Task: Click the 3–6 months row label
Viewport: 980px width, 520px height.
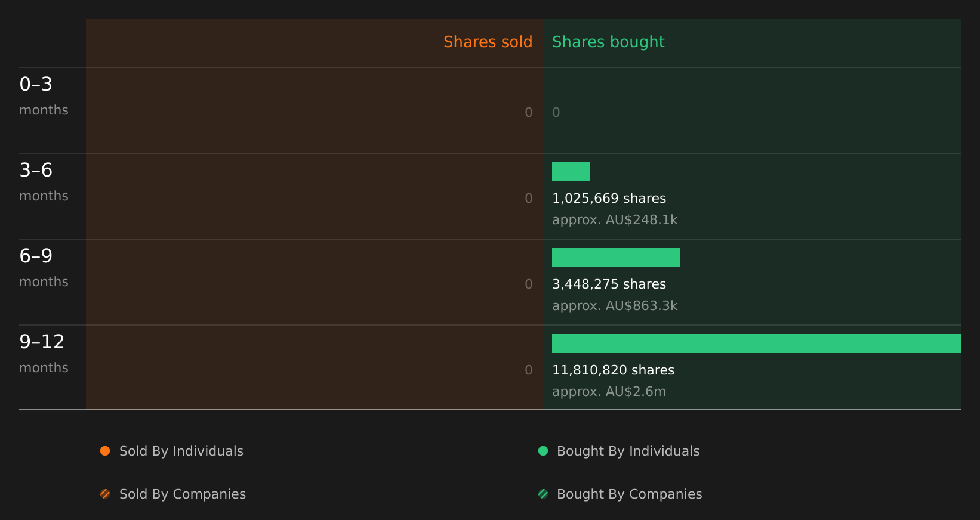Action: (44, 182)
